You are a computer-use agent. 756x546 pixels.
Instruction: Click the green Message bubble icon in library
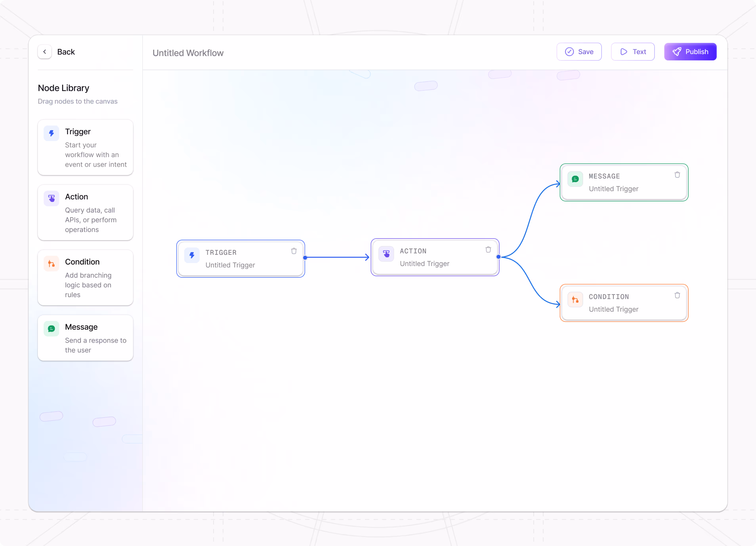click(51, 329)
